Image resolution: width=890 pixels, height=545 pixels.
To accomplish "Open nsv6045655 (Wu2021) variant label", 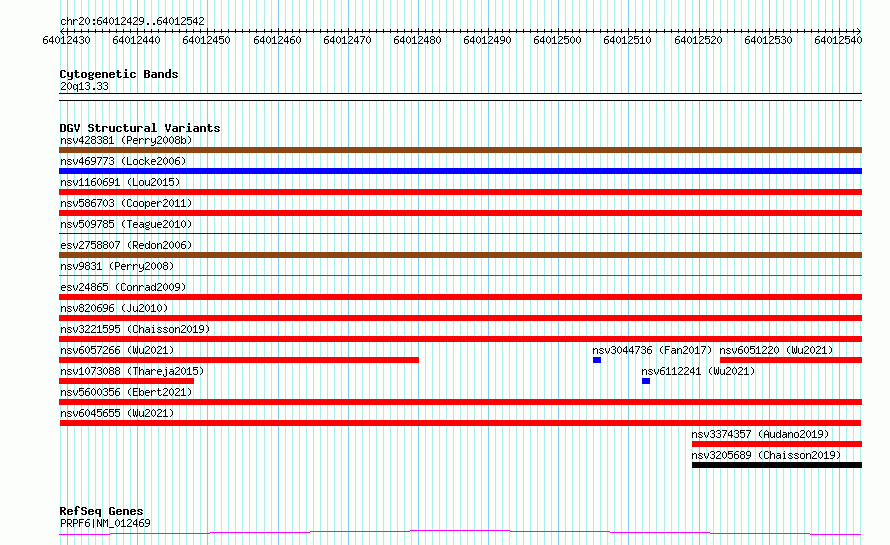I will 117,413.
